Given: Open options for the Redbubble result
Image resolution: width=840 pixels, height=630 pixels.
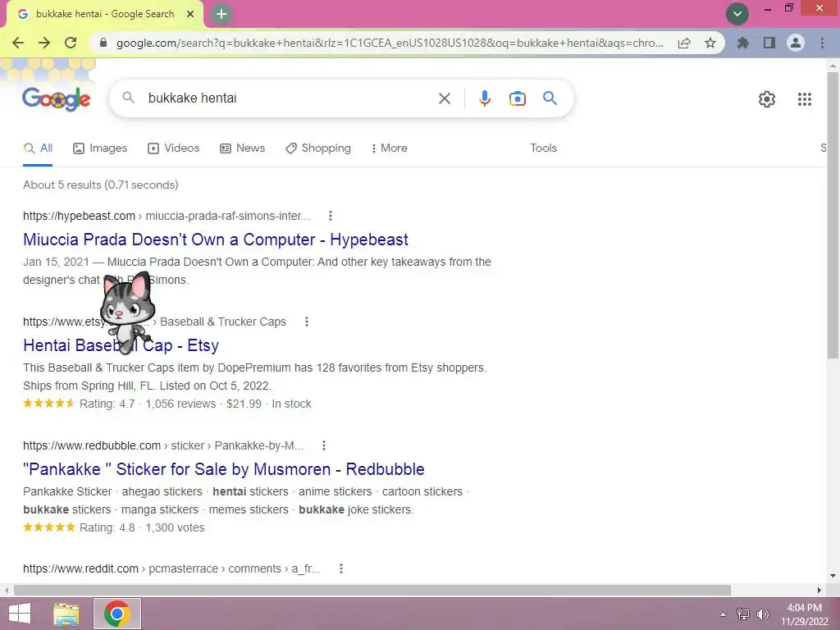Looking at the screenshot, I should (324, 445).
